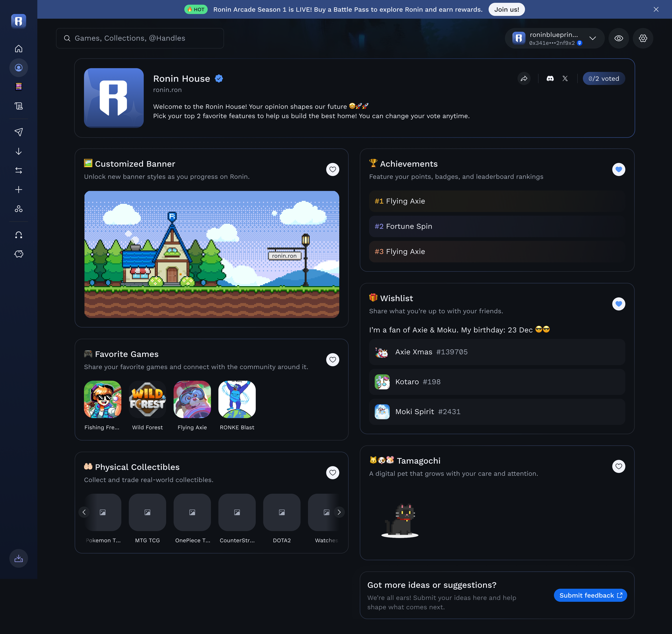Click the Swap arrows sidebar icon

click(x=19, y=170)
